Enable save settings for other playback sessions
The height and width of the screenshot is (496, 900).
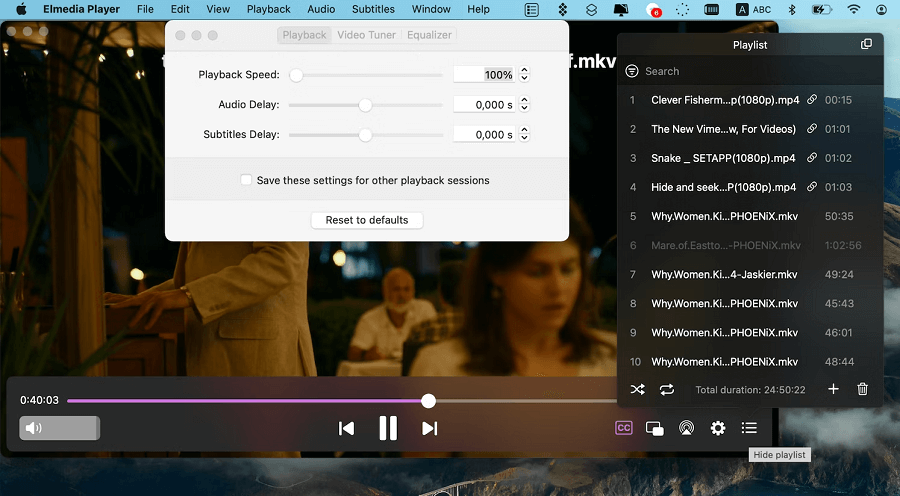(246, 180)
